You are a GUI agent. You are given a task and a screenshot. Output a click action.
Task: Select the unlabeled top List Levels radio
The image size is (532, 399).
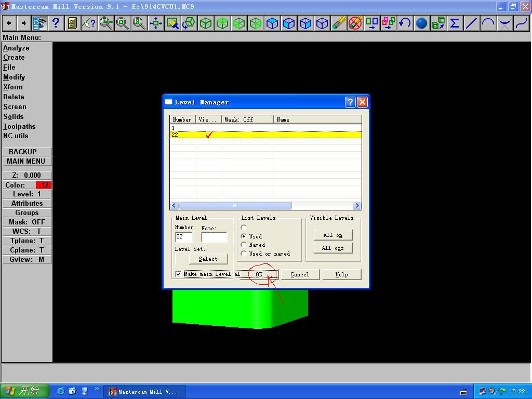point(243,228)
